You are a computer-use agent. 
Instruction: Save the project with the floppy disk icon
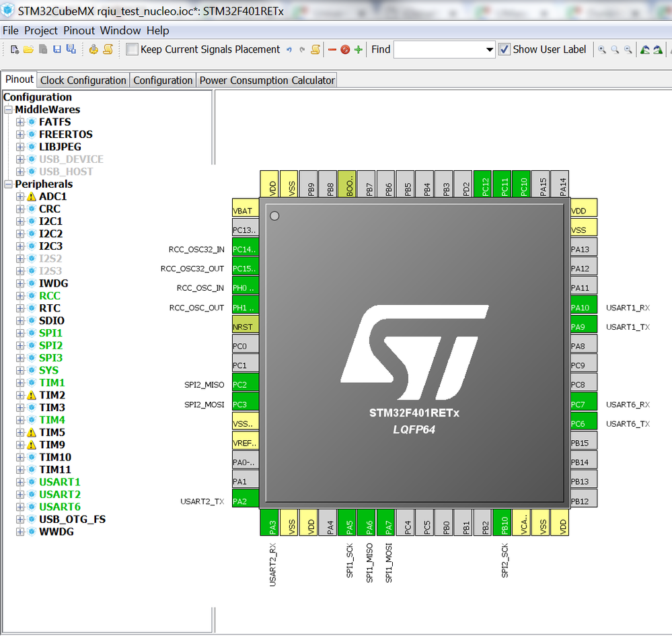click(x=57, y=49)
